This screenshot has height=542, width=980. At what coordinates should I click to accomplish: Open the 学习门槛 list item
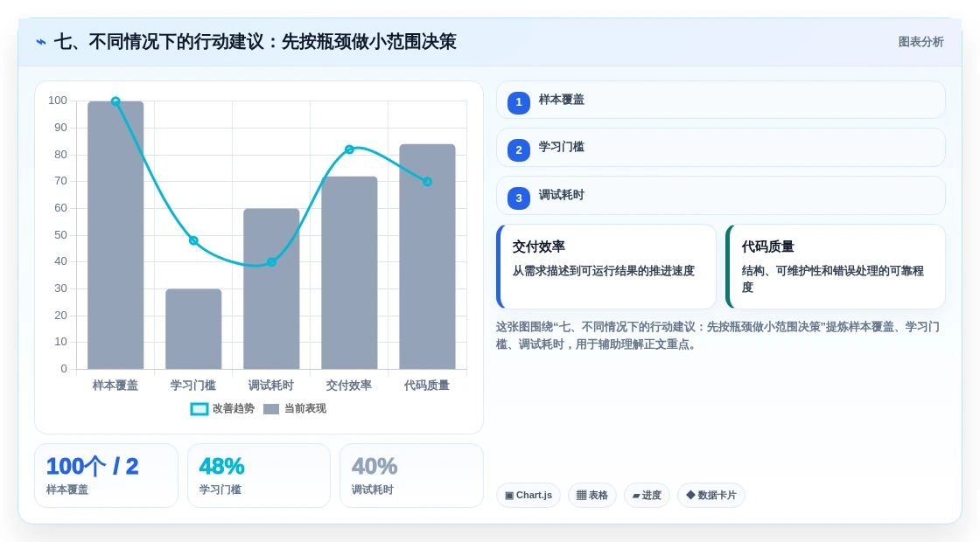721,148
